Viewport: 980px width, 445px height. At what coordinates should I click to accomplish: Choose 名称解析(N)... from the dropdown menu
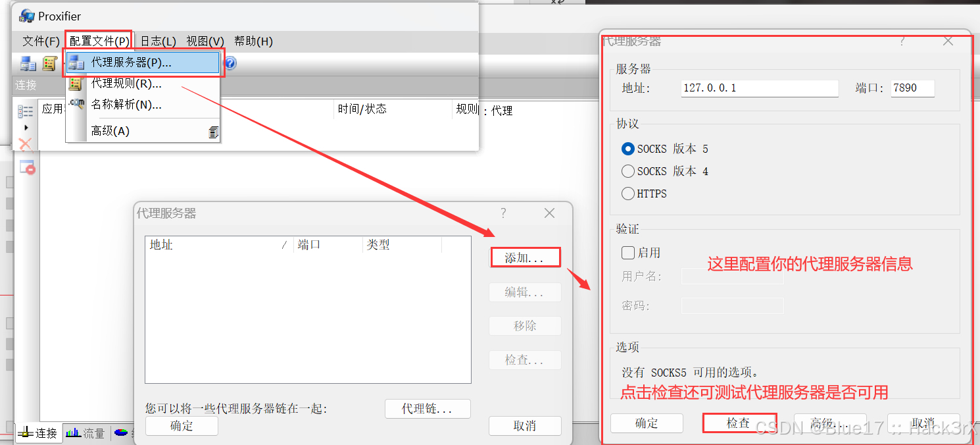click(143, 105)
